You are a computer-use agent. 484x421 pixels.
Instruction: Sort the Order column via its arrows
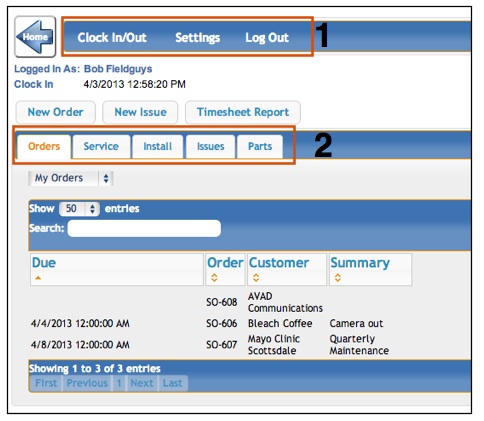pos(214,278)
